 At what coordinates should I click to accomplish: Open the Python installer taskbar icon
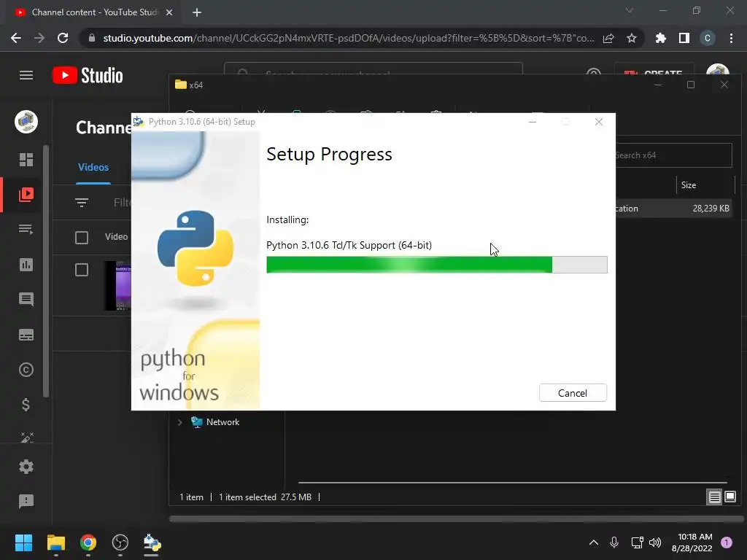point(152,542)
